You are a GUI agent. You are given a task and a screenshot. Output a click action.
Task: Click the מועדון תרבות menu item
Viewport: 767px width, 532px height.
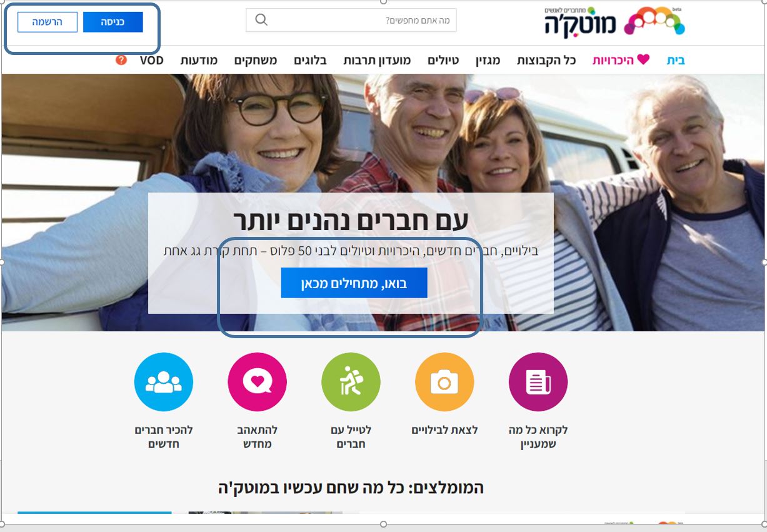377,61
